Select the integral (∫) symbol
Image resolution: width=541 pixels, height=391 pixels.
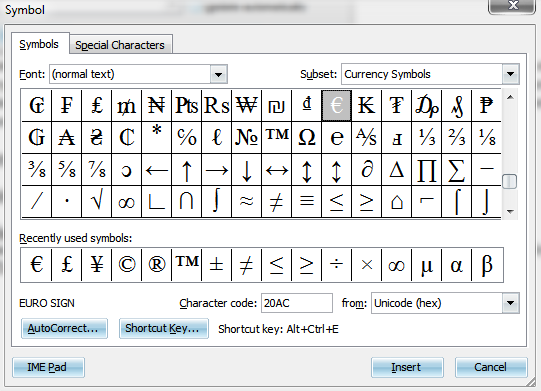pyautogui.click(x=216, y=202)
